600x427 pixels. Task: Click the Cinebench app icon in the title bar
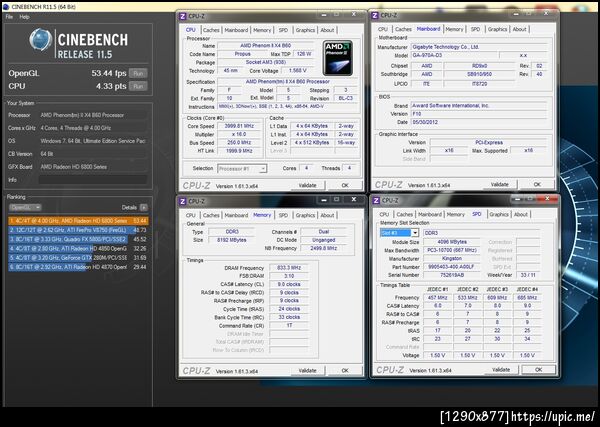[5, 7]
